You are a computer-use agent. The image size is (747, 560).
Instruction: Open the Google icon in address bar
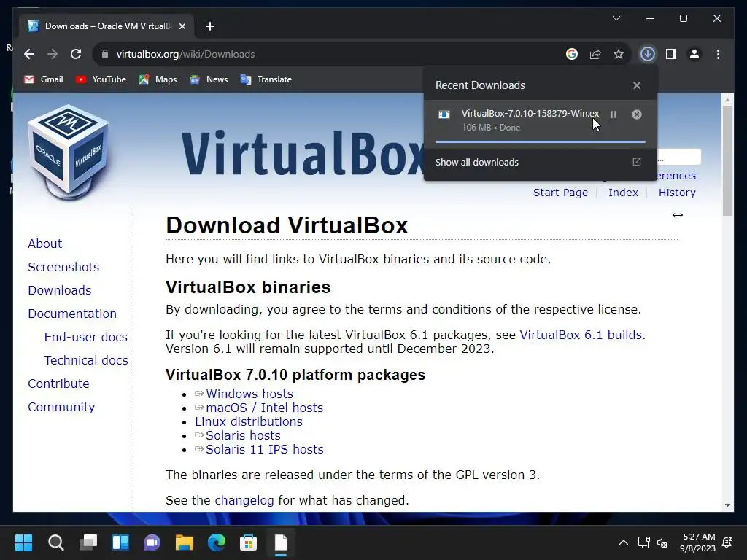[x=572, y=54]
